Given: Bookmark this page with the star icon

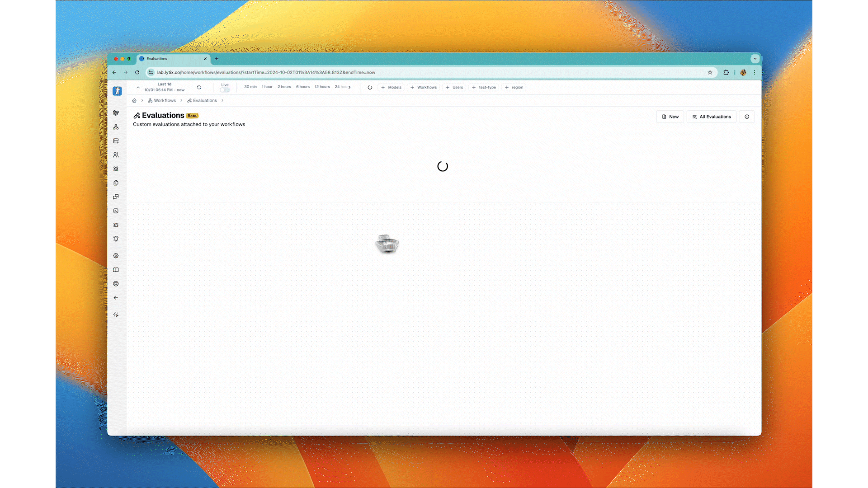Looking at the screenshot, I should (x=710, y=72).
